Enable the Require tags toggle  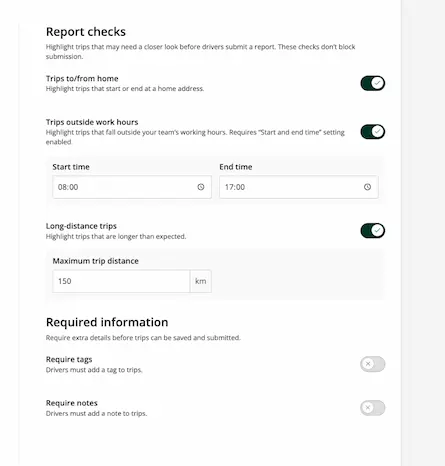tap(373, 364)
